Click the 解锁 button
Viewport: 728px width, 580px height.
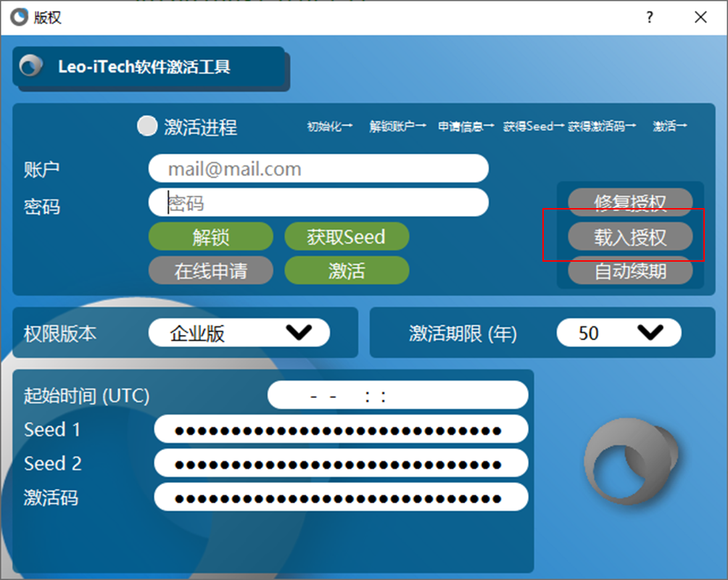[x=211, y=237]
